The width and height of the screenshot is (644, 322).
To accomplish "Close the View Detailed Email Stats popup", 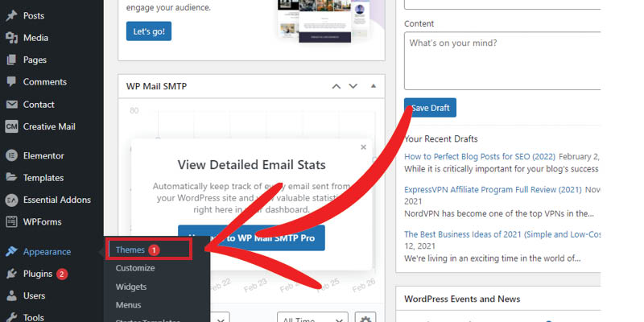I will pos(363,147).
